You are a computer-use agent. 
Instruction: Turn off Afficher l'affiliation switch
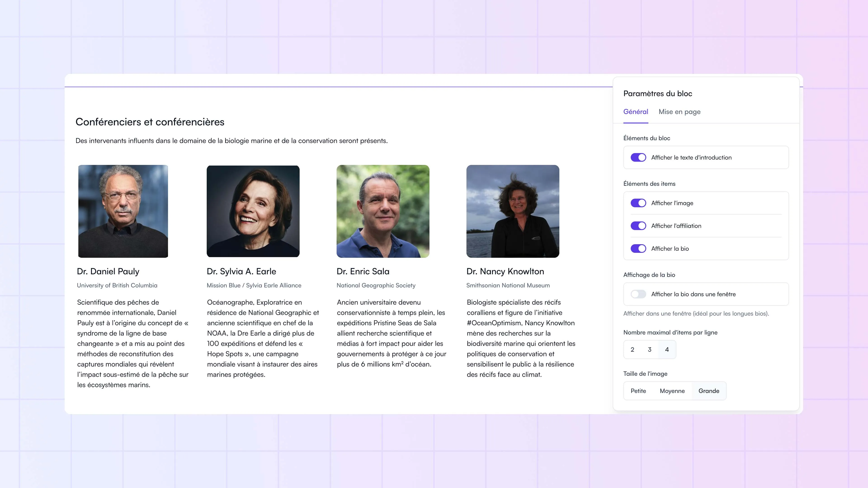tap(638, 226)
